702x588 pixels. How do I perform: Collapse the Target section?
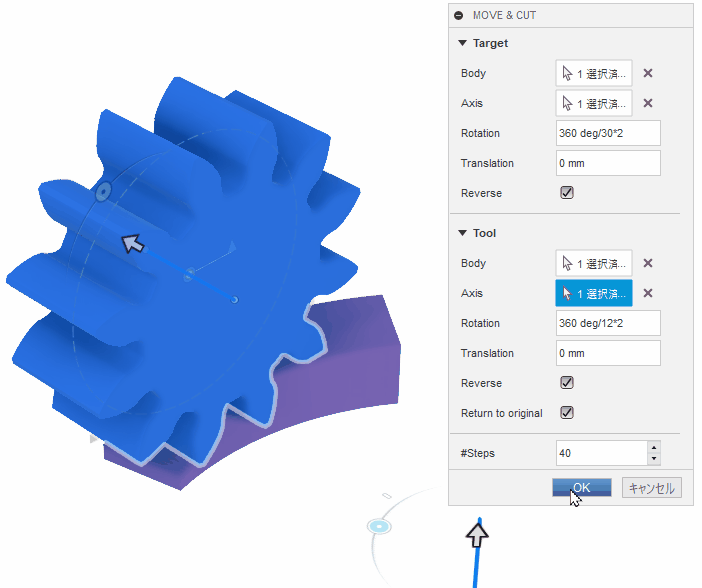point(463,43)
